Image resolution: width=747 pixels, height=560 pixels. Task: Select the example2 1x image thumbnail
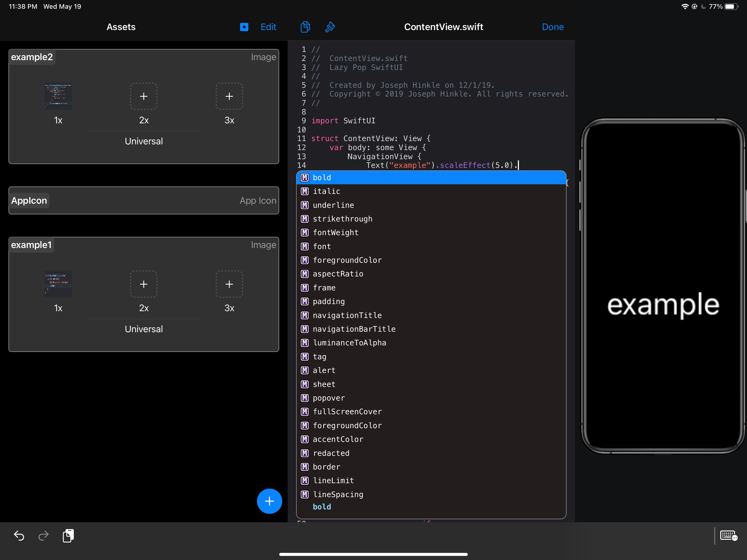(58, 97)
